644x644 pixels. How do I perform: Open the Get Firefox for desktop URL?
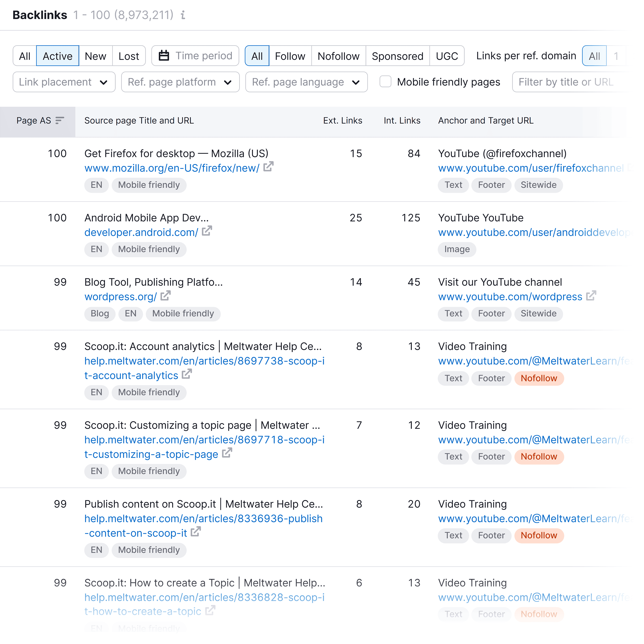pos(172,168)
